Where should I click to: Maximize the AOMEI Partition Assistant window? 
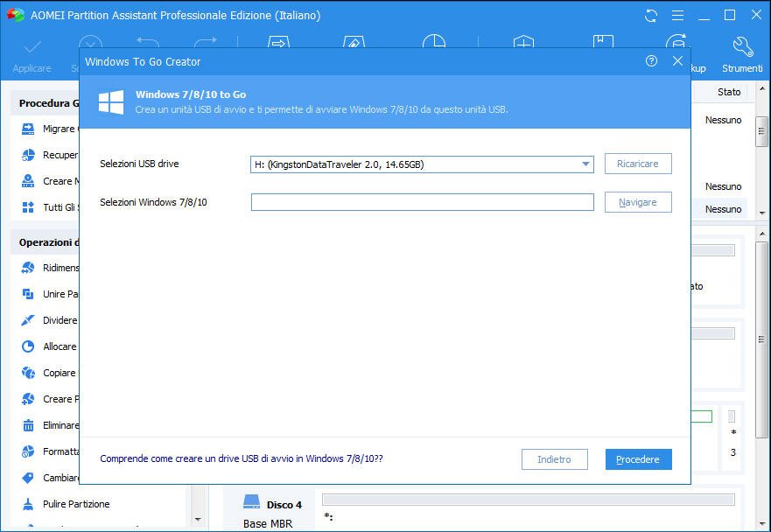[730, 15]
